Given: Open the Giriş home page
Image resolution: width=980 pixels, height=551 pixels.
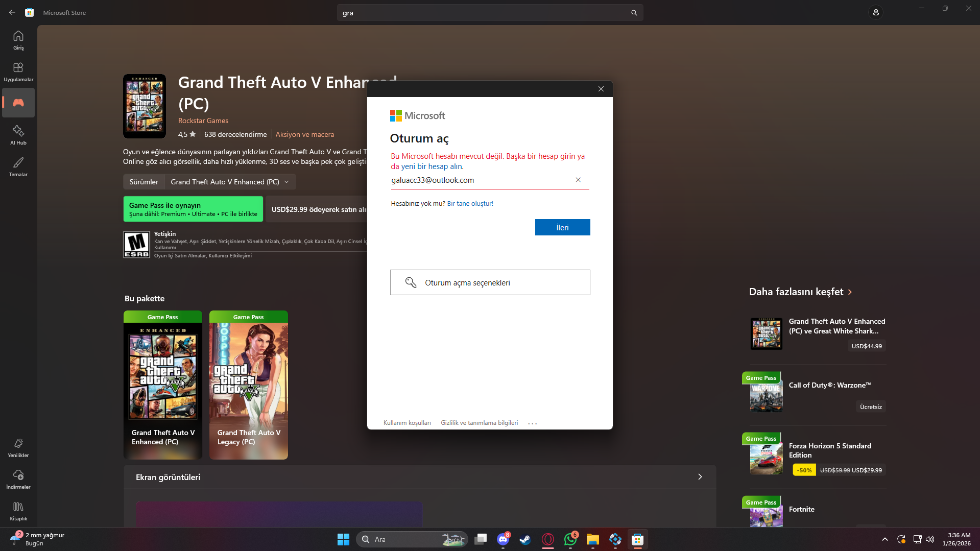Looking at the screenshot, I should pyautogui.click(x=18, y=40).
